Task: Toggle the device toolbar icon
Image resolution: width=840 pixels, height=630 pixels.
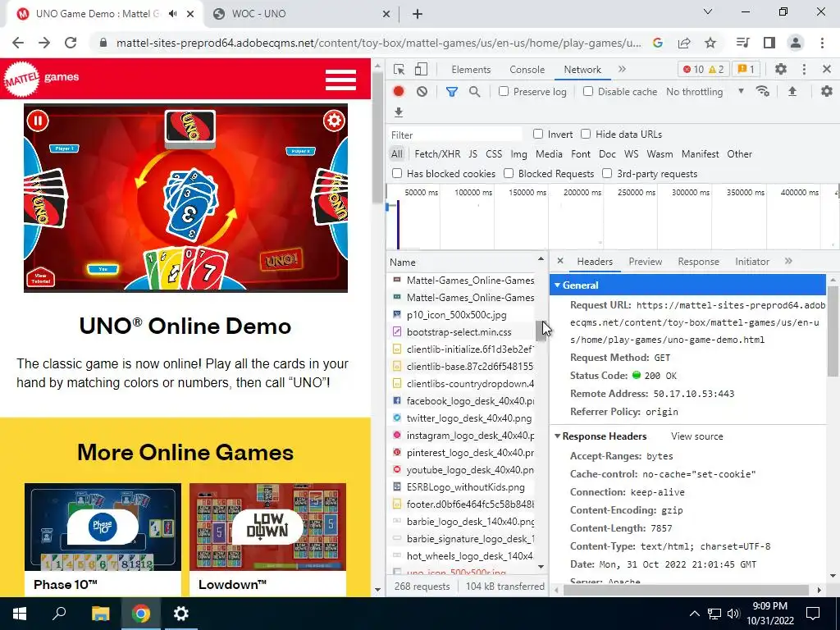Action: pyautogui.click(x=421, y=70)
